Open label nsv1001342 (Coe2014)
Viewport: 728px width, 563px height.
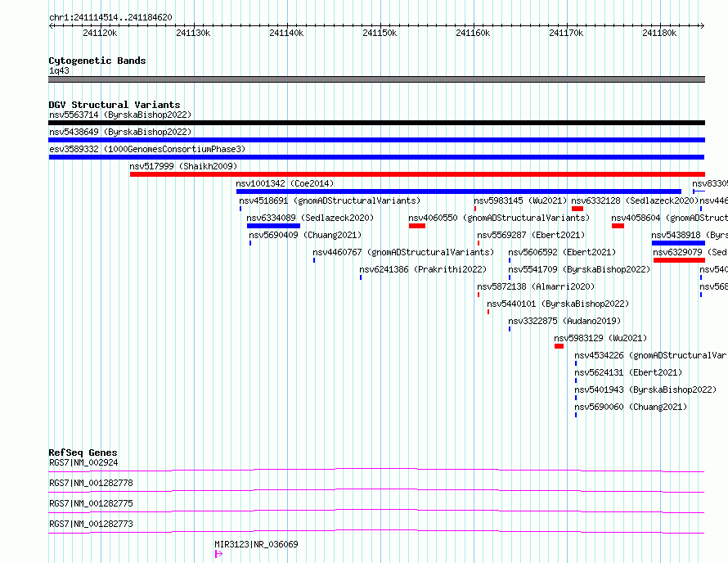pos(285,183)
